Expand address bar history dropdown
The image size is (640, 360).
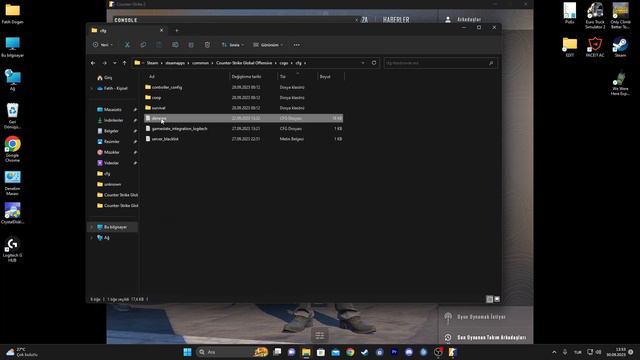click(363, 63)
